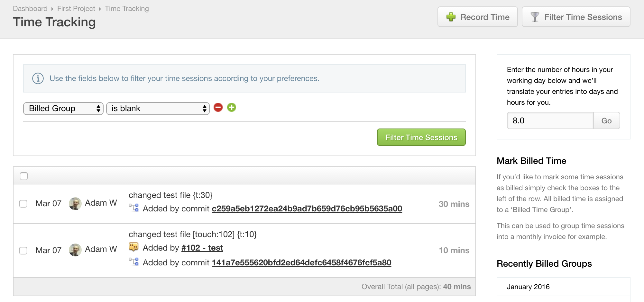Viewport: 644px width, 302px height.
Task: Check the 10 mins time session checkbox
Action: click(x=23, y=251)
